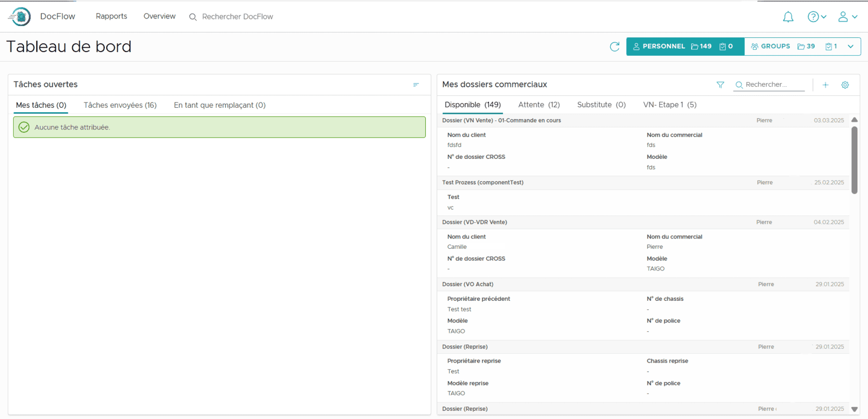Select the Attente (12) tab
Image resolution: width=868 pixels, height=419 pixels.
539,105
